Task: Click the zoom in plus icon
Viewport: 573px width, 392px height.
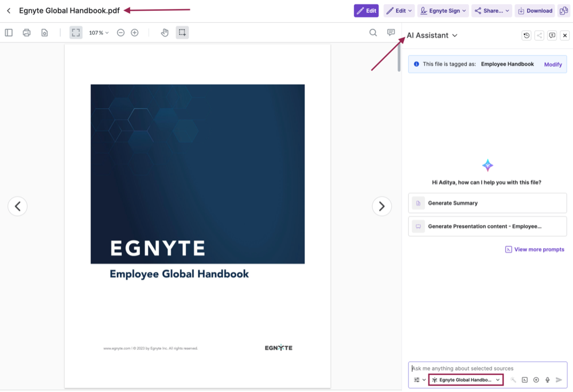Action: 135,33
